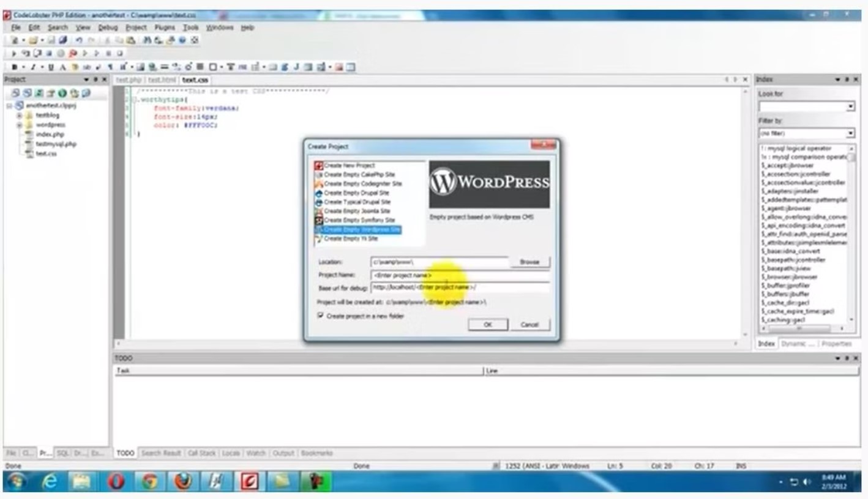868x499 pixels.
Task: Switch to the Search Result bottom tab
Action: coord(161,453)
